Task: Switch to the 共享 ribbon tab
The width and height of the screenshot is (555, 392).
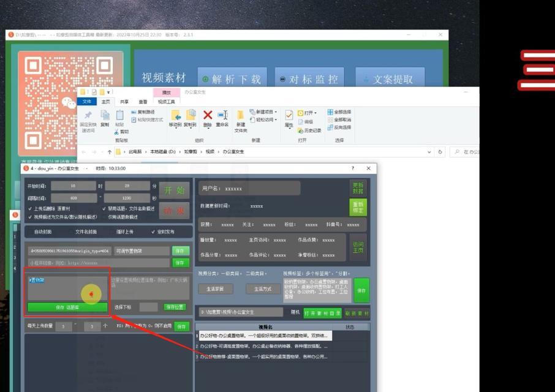Action: tap(124, 102)
